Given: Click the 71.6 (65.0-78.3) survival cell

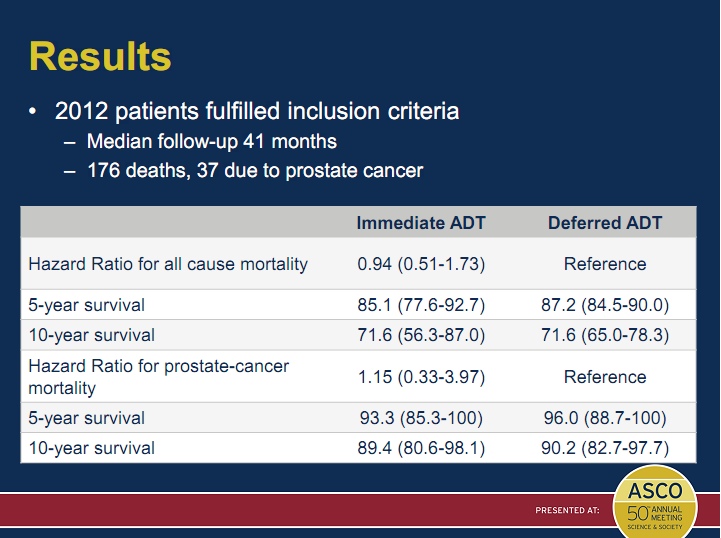Looking at the screenshot, I should click(605, 335).
